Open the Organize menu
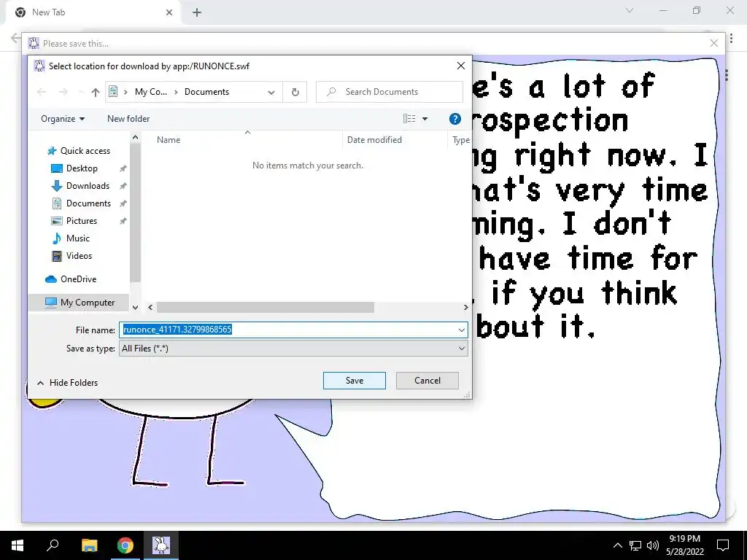Viewport: 747px width, 560px height. (63, 119)
